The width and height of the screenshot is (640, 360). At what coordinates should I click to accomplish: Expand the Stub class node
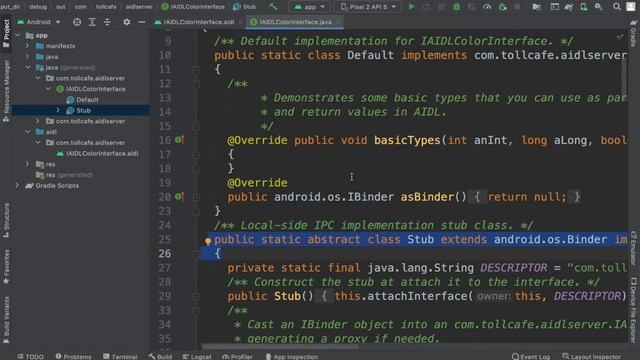pyautogui.click(x=58, y=110)
